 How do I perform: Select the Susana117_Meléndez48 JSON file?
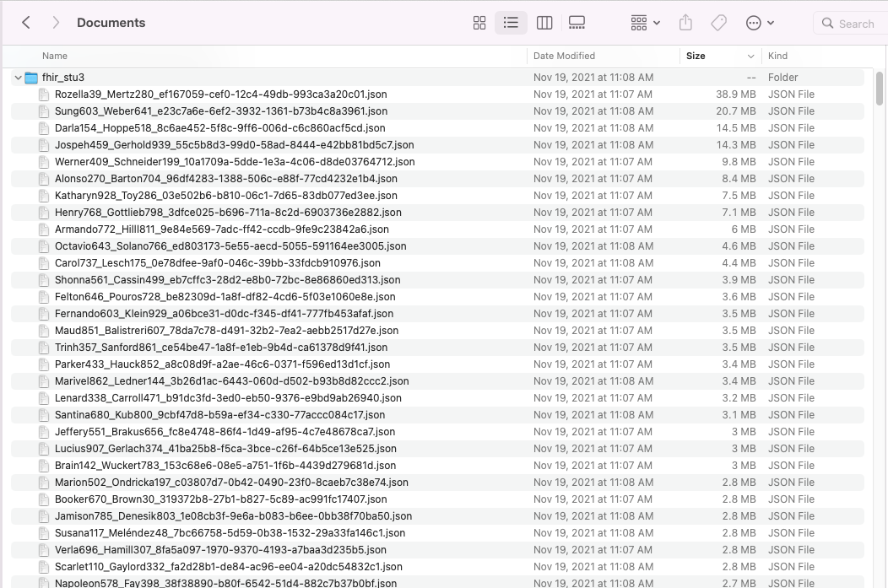(x=230, y=533)
